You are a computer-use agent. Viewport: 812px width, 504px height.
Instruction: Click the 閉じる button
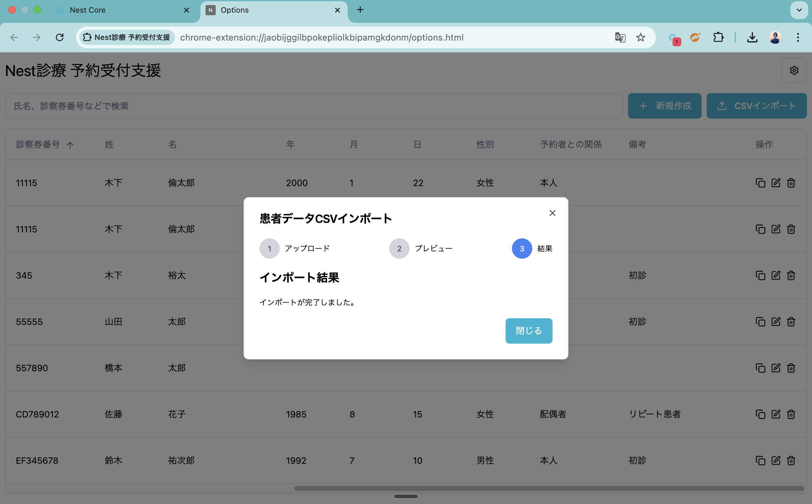(528, 331)
